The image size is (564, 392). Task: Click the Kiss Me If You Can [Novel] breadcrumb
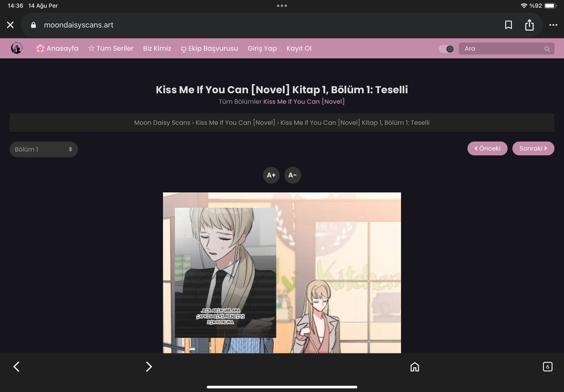point(235,123)
